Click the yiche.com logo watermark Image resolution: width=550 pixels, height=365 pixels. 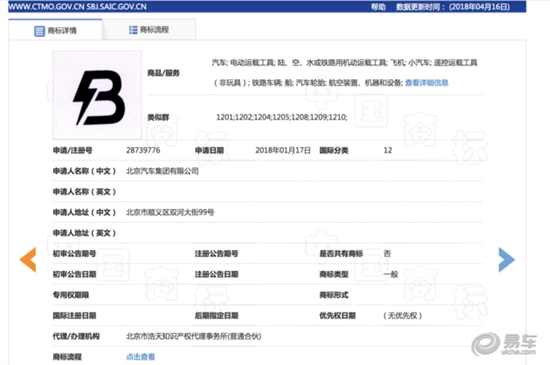pos(504,344)
